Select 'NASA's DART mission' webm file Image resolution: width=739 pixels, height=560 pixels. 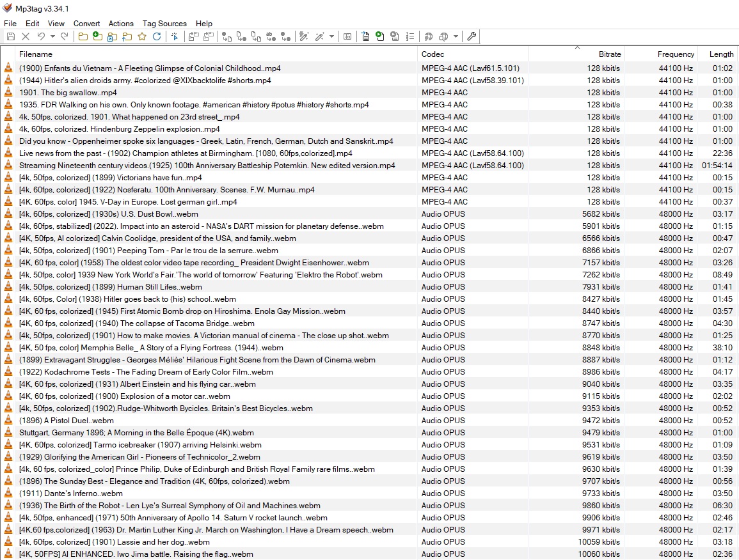point(370,226)
